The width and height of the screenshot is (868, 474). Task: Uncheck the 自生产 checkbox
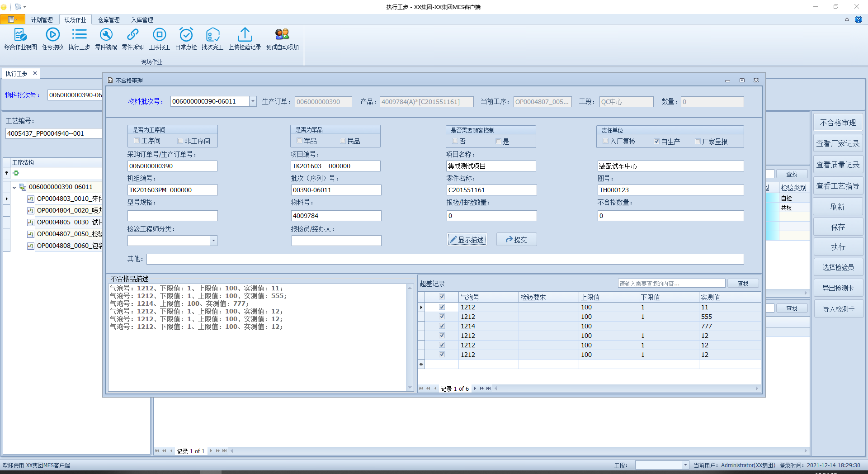click(656, 141)
